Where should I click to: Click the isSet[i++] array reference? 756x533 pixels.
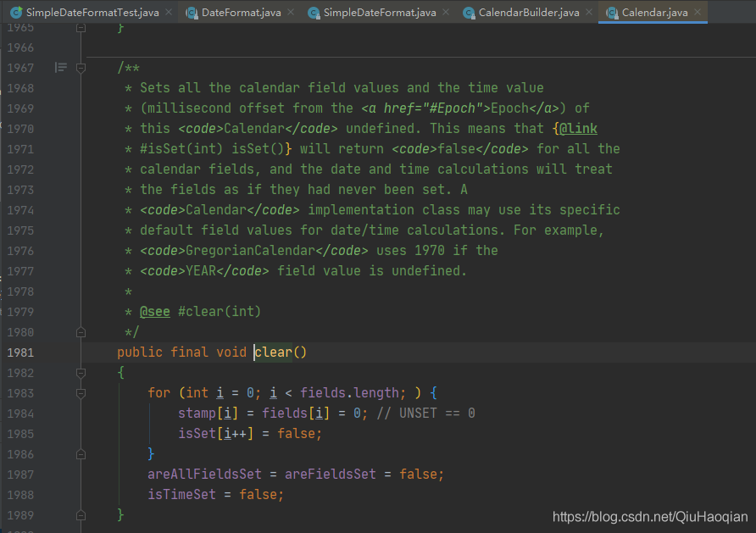216,434
